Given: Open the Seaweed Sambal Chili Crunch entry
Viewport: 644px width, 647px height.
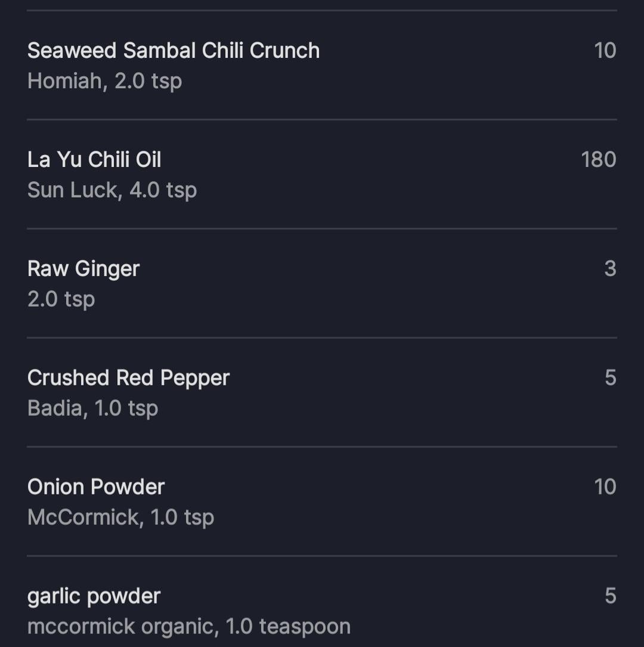Looking at the screenshot, I should (322, 65).
